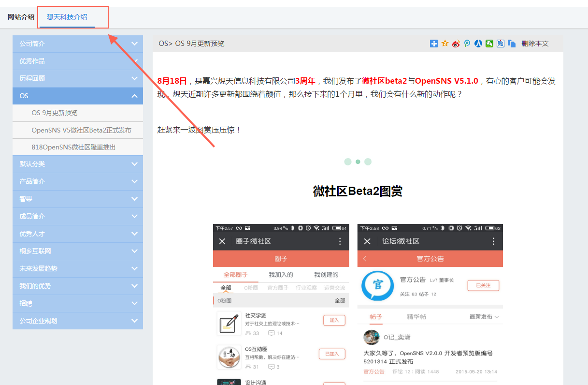Expand the 产品简介 chevron
This screenshot has height=385, width=588.
click(x=134, y=181)
